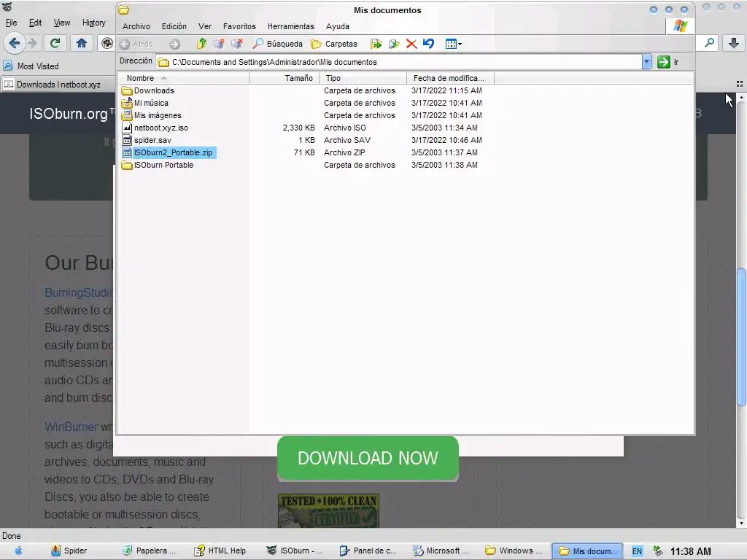Open the Archivo menu

136,26
